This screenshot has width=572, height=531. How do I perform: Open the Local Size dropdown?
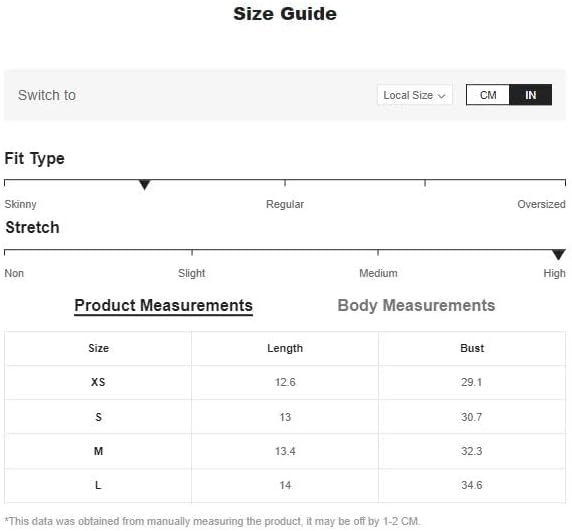click(x=414, y=95)
